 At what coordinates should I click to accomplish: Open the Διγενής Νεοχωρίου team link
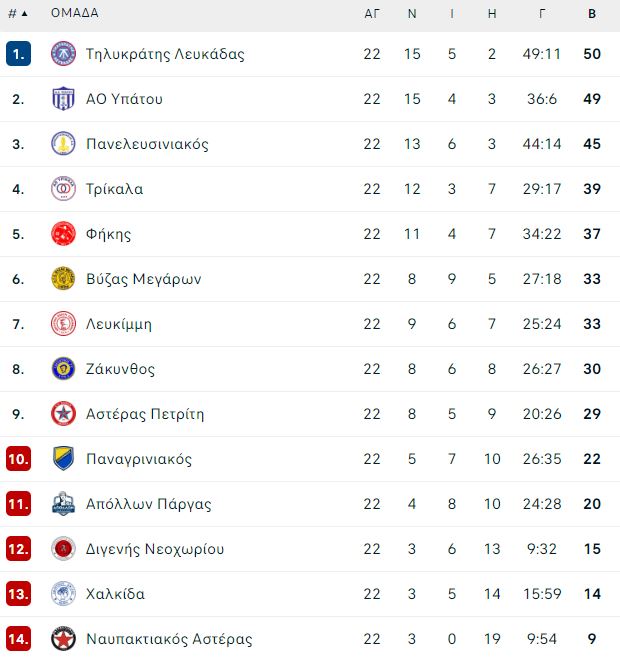click(x=155, y=549)
